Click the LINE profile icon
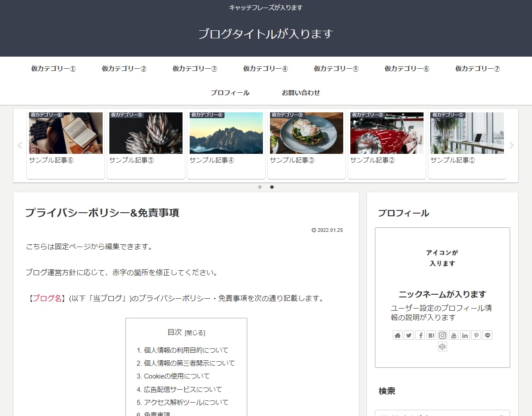 point(487,335)
